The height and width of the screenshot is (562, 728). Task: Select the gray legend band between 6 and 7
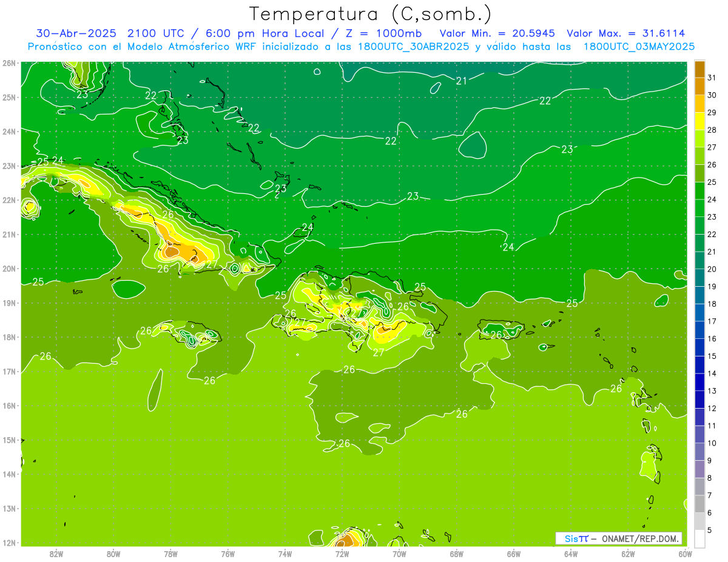[699, 504]
